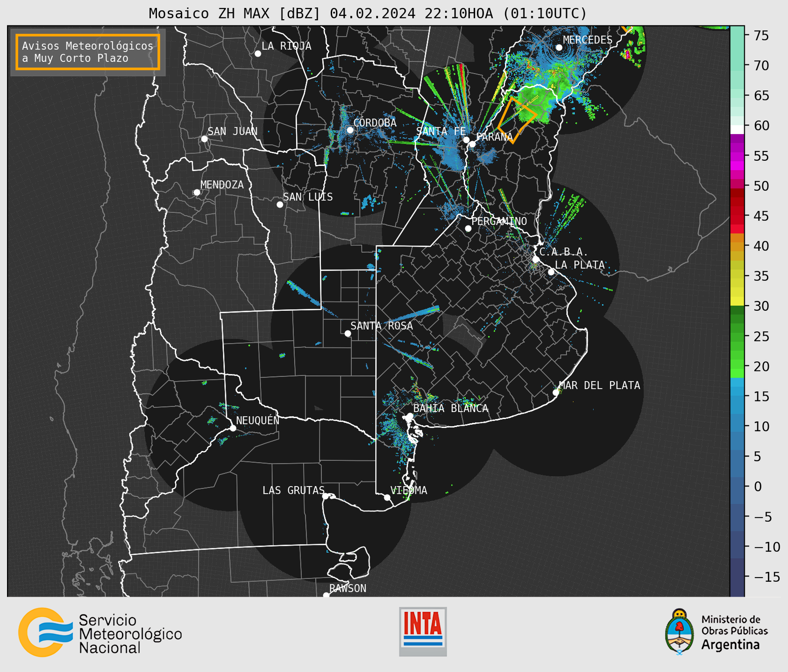Click the Paraná city marker dot
The height and width of the screenshot is (672, 788).
tap(472, 144)
